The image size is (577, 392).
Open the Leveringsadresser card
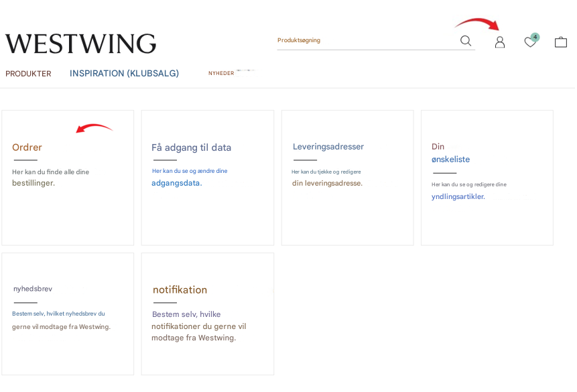(x=347, y=178)
